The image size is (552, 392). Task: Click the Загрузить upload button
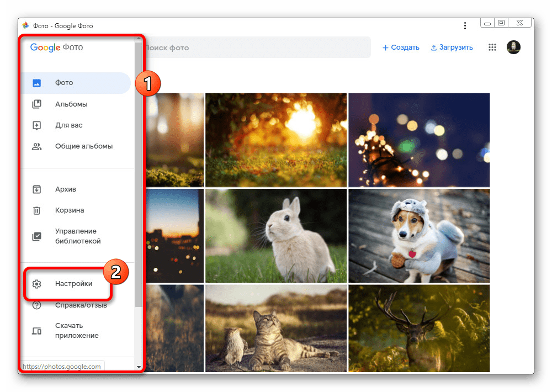point(452,47)
